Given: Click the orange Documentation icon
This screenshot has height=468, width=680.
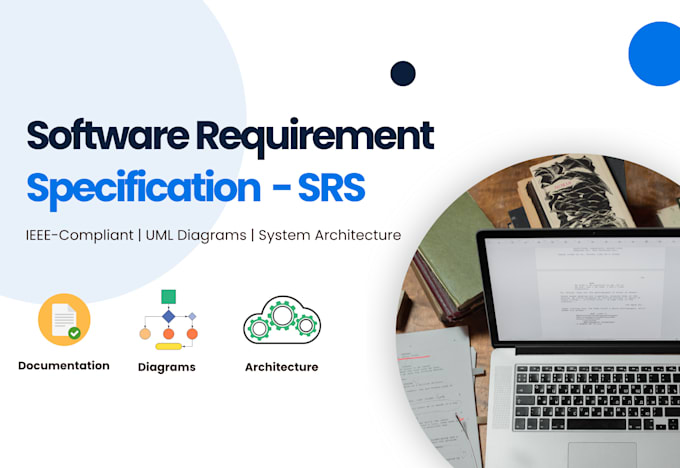Looking at the screenshot, I should [x=64, y=319].
